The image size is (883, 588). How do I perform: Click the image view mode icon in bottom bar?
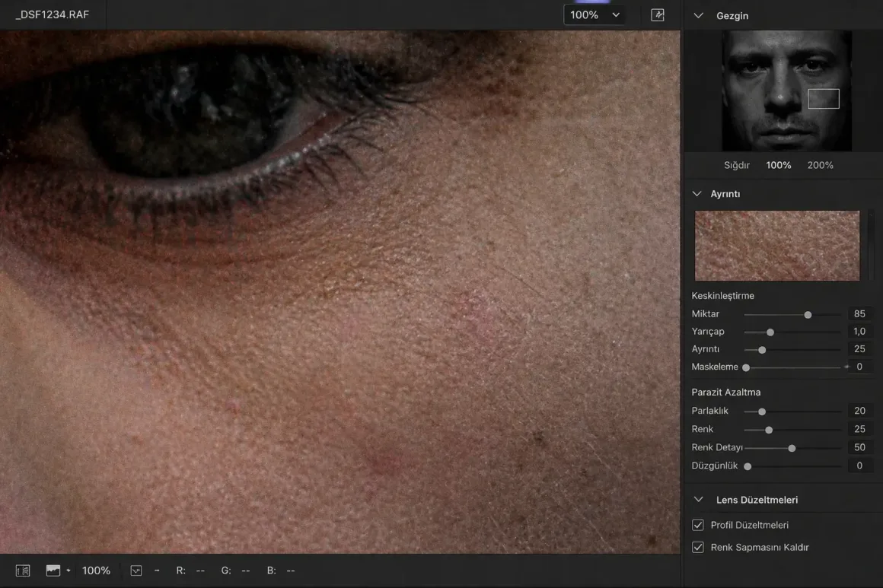coord(53,571)
